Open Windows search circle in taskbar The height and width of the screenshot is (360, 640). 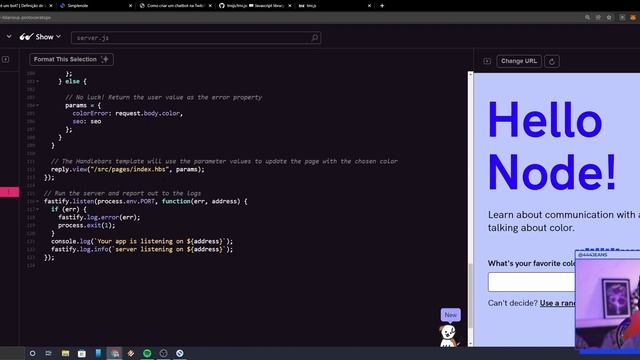pyautogui.click(x=32, y=353)
